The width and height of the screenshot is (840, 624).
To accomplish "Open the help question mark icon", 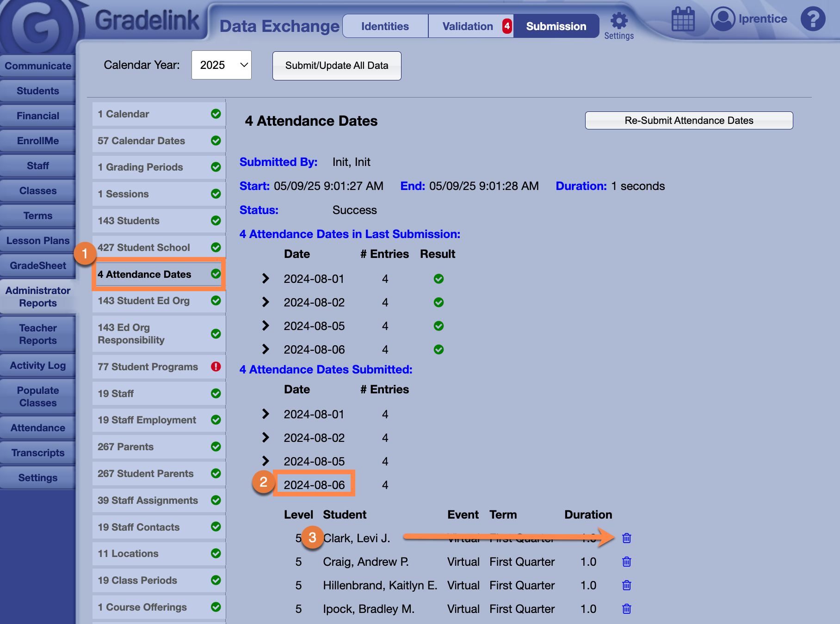I will click(813, 19).
